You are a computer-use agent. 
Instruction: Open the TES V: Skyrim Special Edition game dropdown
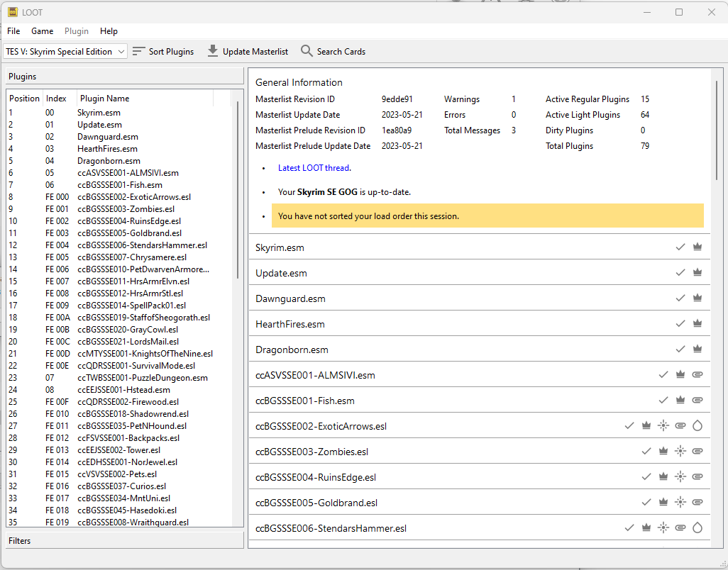coord(65,52)
